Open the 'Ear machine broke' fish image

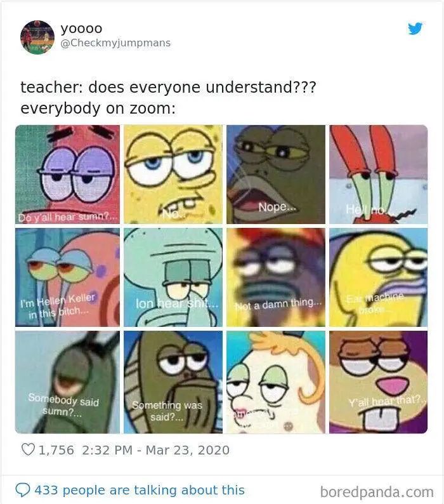point(379,277)
